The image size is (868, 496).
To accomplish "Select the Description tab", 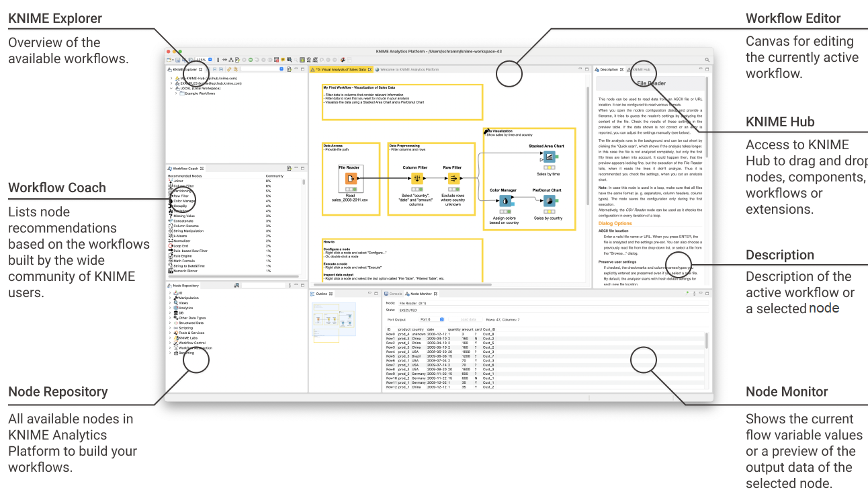I will point(609,69).
